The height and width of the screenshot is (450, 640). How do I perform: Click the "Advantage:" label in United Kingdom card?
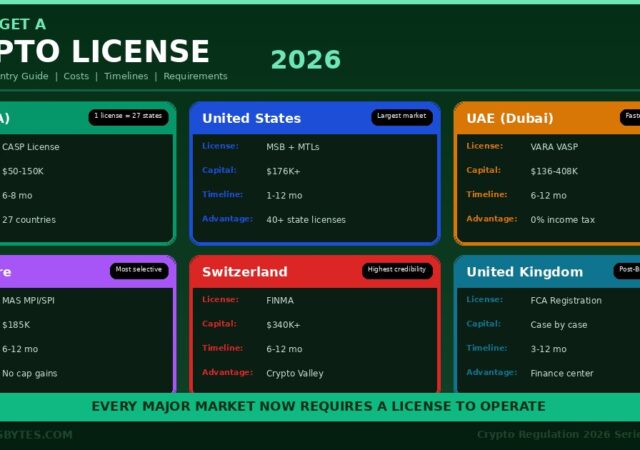click(x=492, y=372)
